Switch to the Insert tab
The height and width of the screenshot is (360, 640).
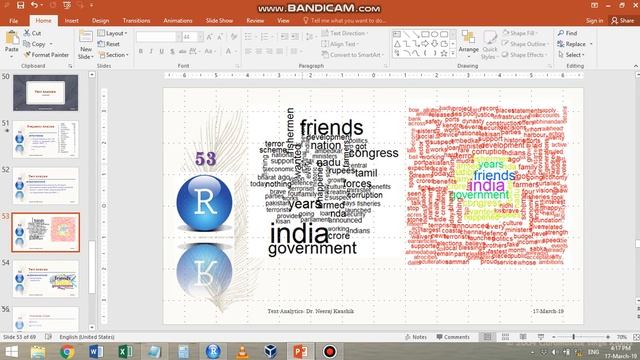coord(71,20)
